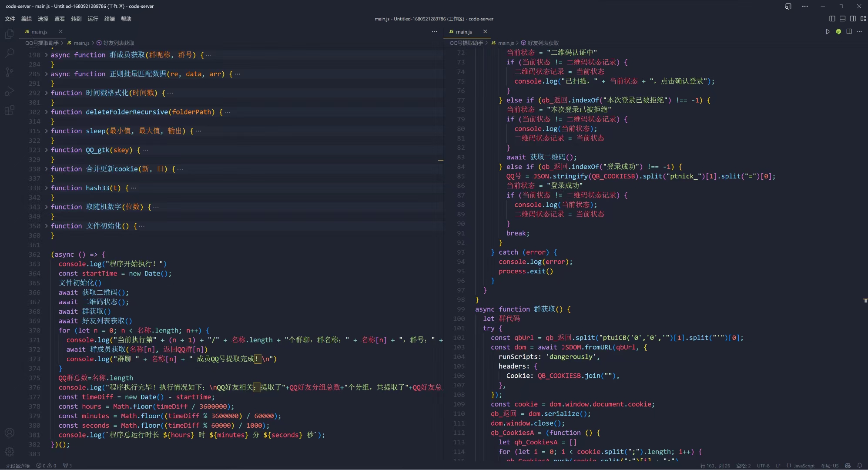Split the right editor group
Image resolution: width=868 pixels, height=470 pixels.
(x=849, y=32)
